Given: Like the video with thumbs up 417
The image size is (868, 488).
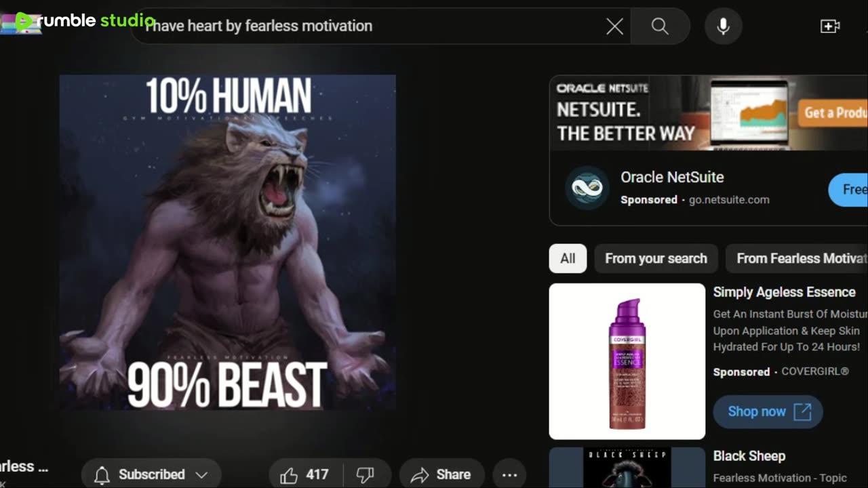Looking at the screenshot, I should click(x=306, y=475).
